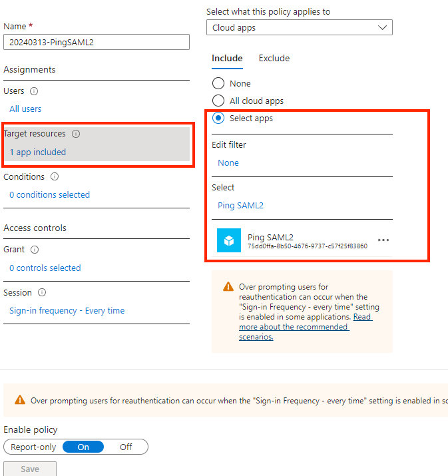Viewport: 448px width, 476px height.
Task: Click the info icon beside Target resources
Action: [x=76, y=134]
